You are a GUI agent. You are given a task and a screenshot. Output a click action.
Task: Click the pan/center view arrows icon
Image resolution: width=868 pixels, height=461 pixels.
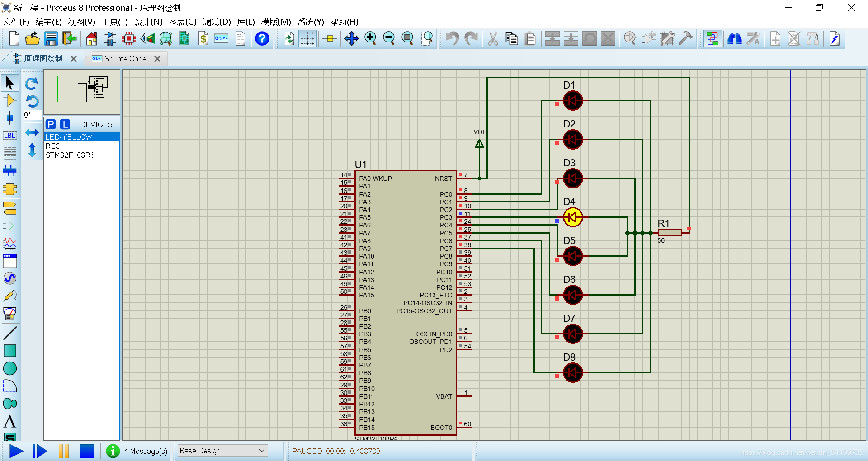(351, 39)
